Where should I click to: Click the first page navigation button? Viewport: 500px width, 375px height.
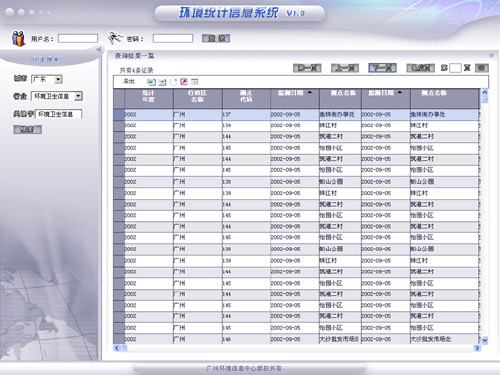point(307,68)
